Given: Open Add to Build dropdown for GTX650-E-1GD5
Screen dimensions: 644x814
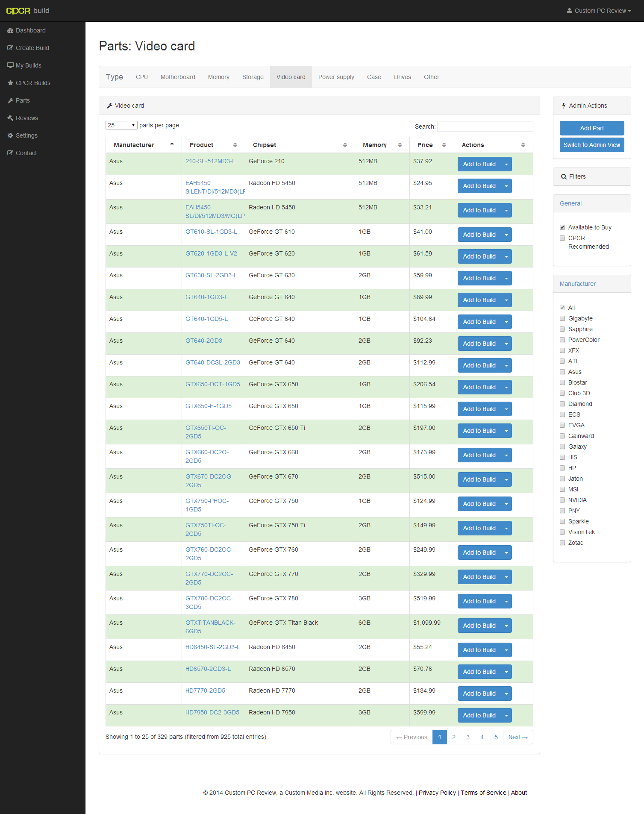Looking at the screenshot, I should (506, 409).
